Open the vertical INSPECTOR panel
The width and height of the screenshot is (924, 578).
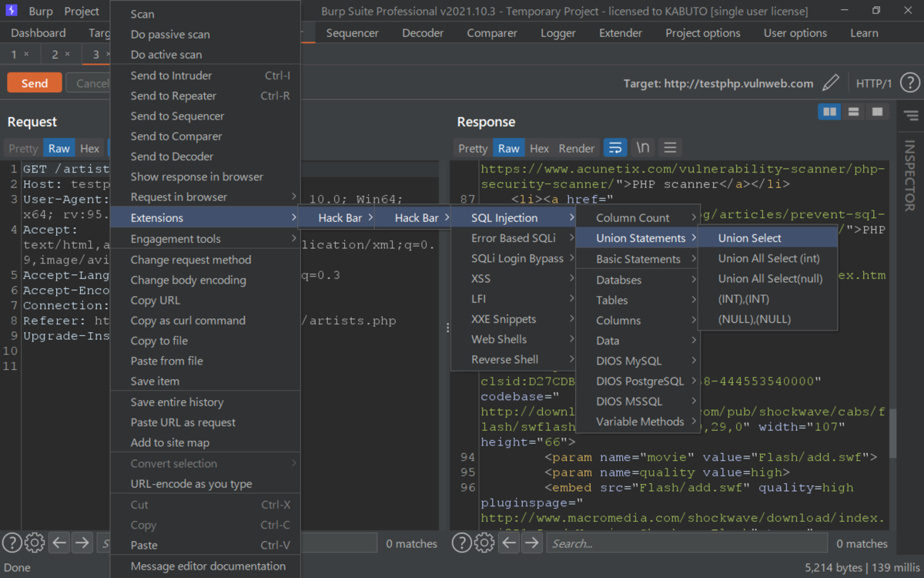(x=910, y=175)
